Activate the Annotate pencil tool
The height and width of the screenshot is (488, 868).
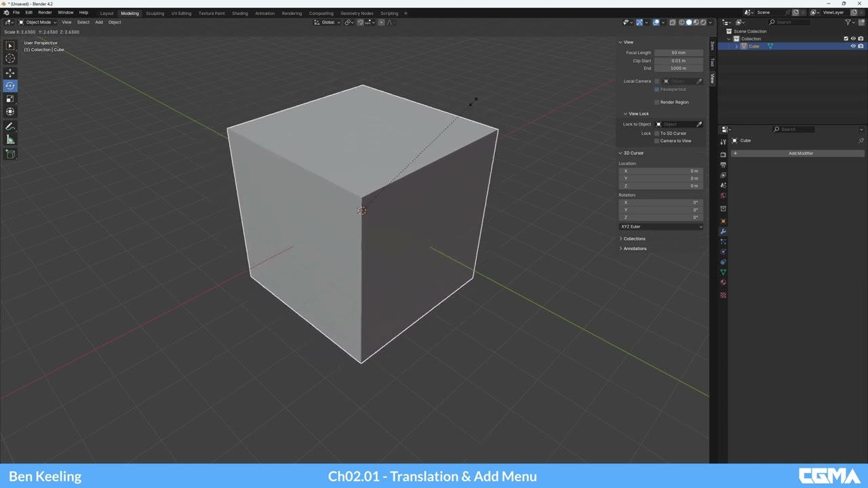coord(10,127)
